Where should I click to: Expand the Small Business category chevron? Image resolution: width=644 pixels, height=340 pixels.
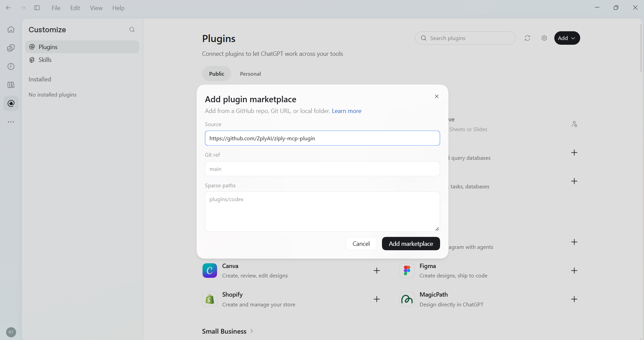point(252,331)
